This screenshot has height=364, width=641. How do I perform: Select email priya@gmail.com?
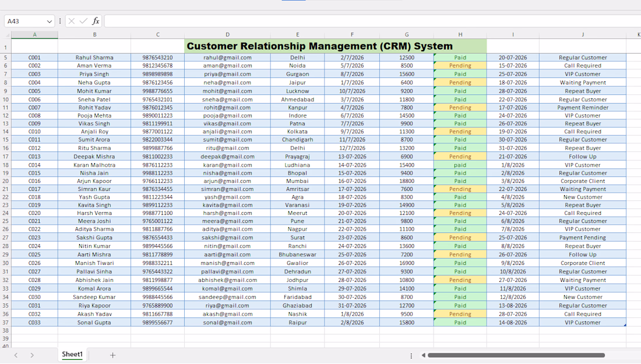tap(227, 74)
